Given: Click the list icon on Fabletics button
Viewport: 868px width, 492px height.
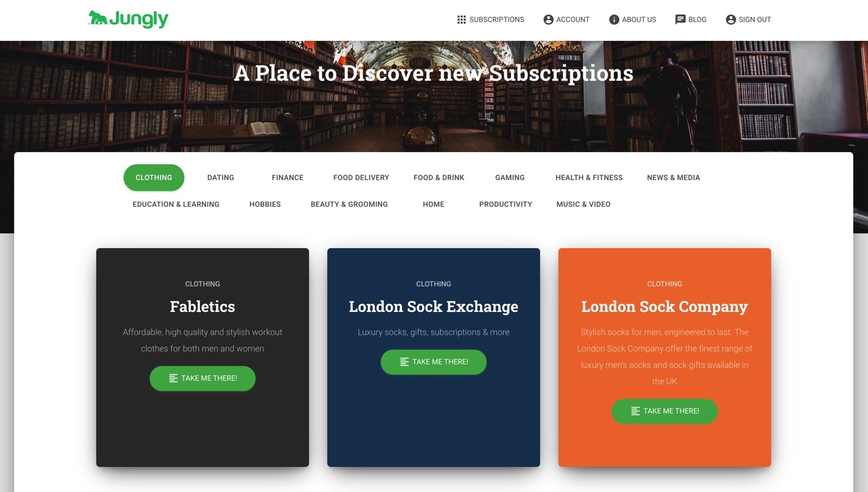Looking at the screenshot, I should tap(173, 378).
